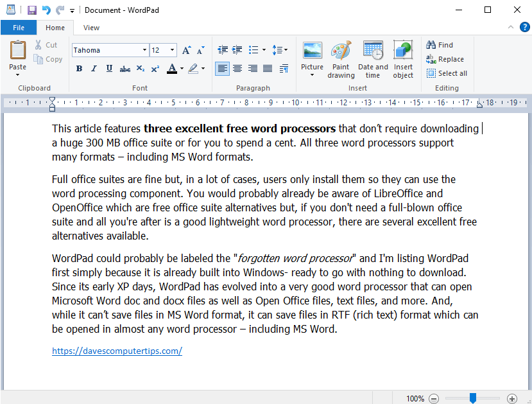Image resolution: width=532 pixels, height=404 pixels.
Task: Toggle italic formatting
Action: [94, 69]
